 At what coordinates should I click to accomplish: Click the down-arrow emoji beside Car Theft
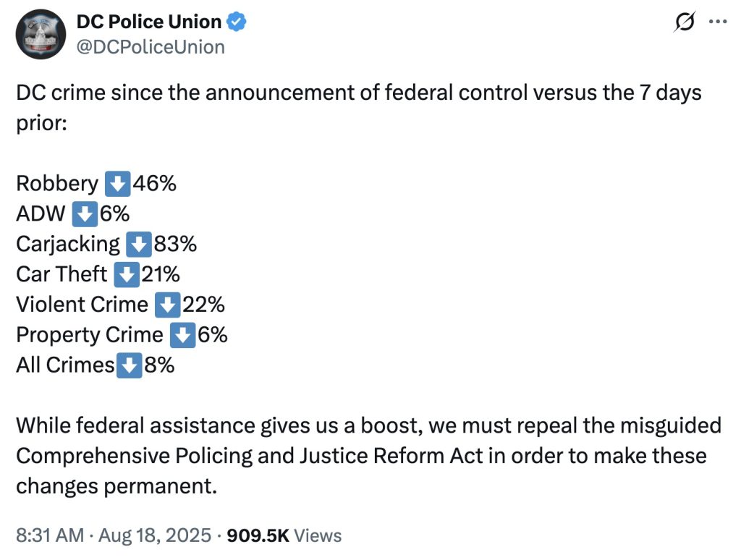click(127, 276)
